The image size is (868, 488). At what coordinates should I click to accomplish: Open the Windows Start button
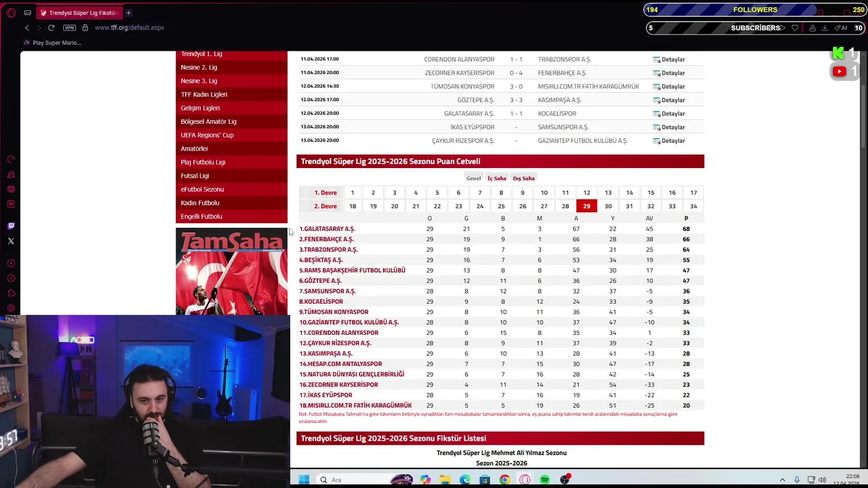[x=304, y=480]
